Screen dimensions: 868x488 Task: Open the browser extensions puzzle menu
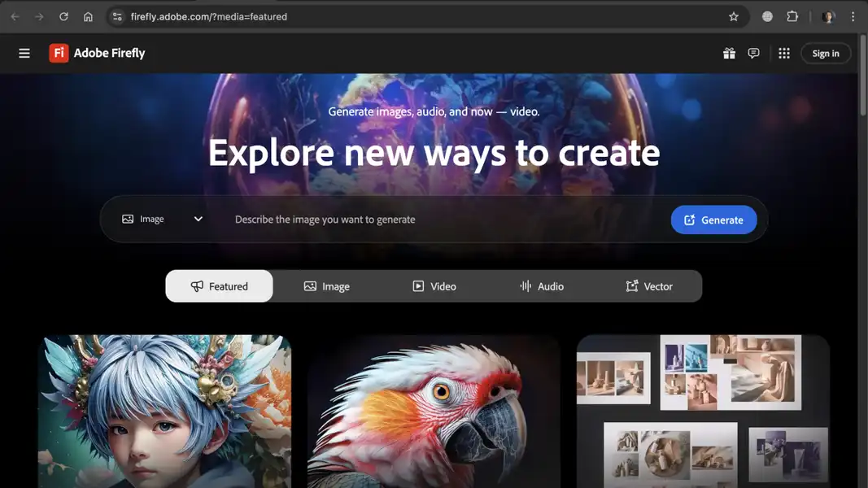(792, 15)
